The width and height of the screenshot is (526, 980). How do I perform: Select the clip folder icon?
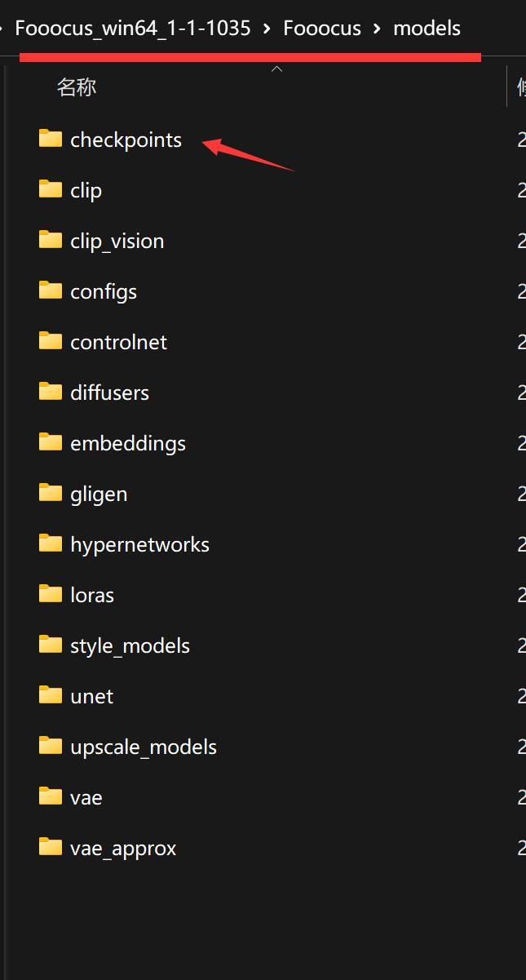(51, 189)
